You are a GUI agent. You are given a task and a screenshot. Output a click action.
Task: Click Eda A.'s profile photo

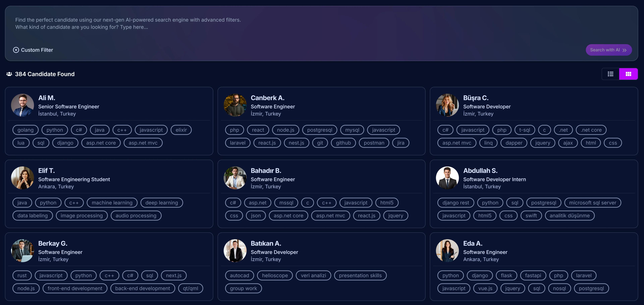[x=447, y=251]
